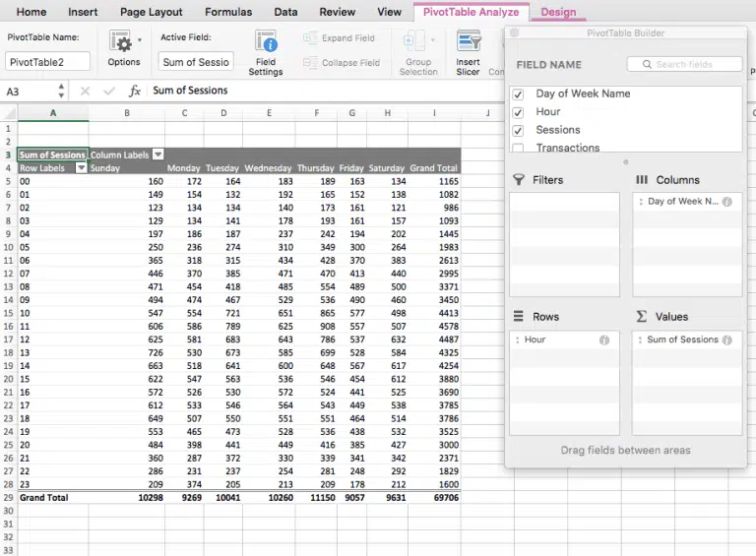The image size is (756, 556).
Task: Click the Insert Slicer icon
Action: click(x=469, y=42)
